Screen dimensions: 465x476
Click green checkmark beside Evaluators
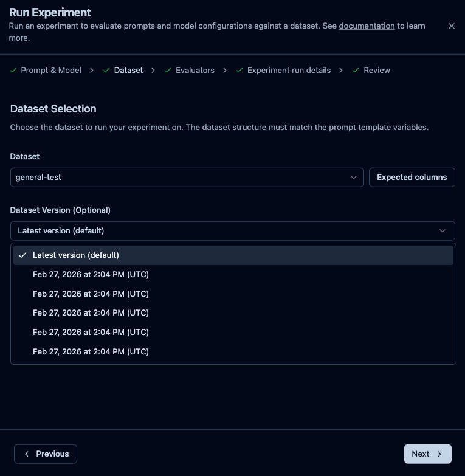click(168, 71)
